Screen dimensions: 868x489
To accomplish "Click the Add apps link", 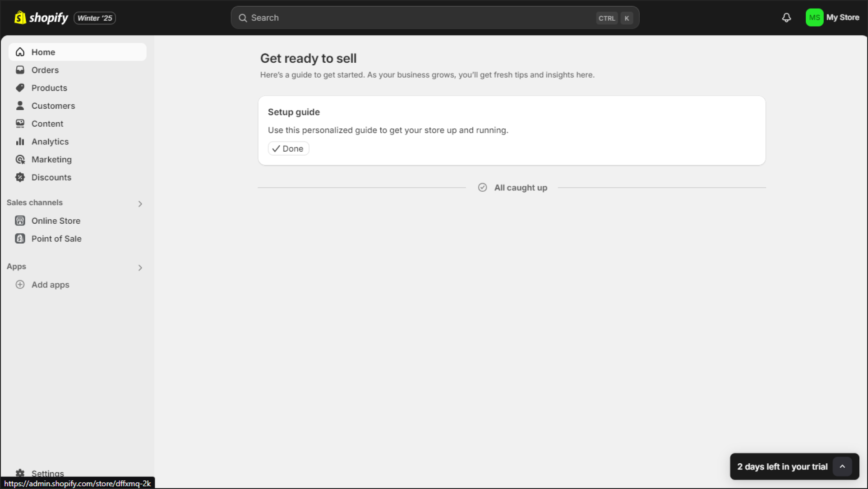I will (50, 285).
